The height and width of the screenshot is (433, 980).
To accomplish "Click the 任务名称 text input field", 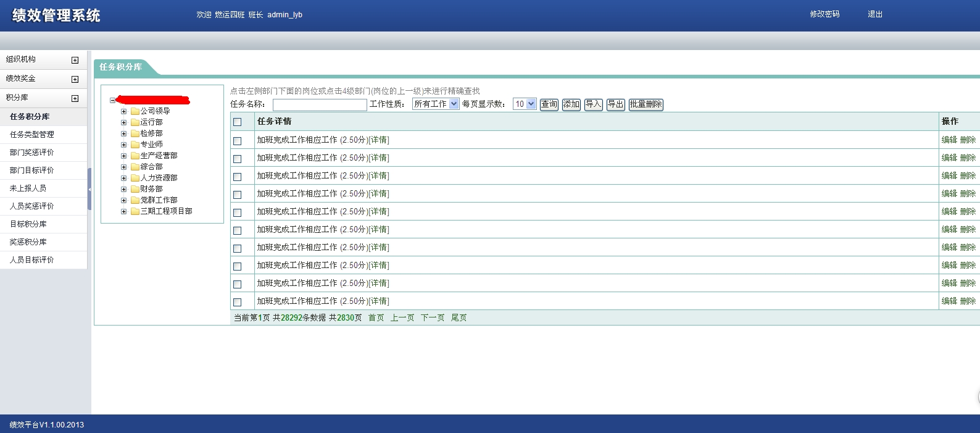I will 320,104.
